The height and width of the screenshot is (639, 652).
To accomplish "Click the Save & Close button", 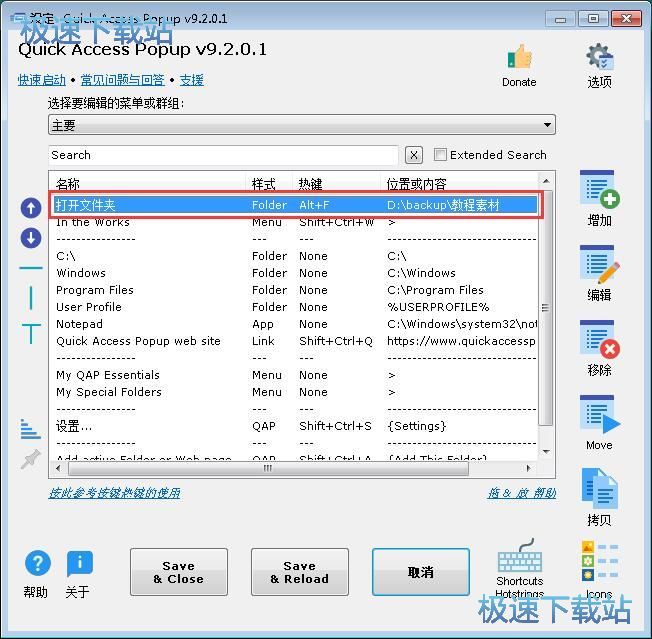I will (179, 572).
